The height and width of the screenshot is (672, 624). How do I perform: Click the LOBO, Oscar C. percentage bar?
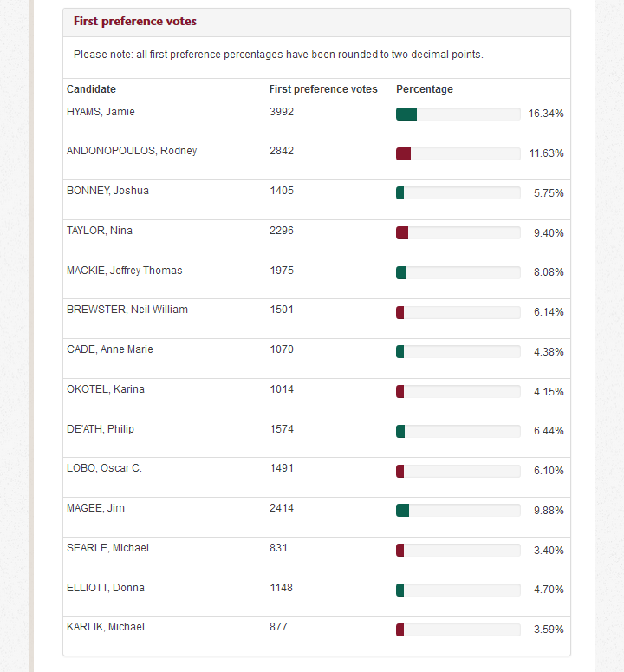click(x=458, y=471)
